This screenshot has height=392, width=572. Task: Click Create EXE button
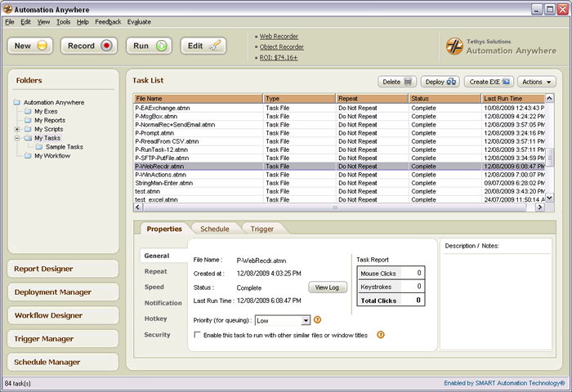[x=489, y=82]
